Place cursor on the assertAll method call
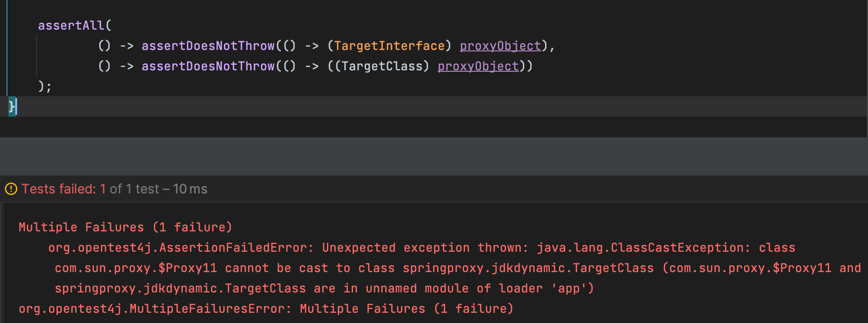The width and height of the screenshot is (868, 323). tap(71, 25)
